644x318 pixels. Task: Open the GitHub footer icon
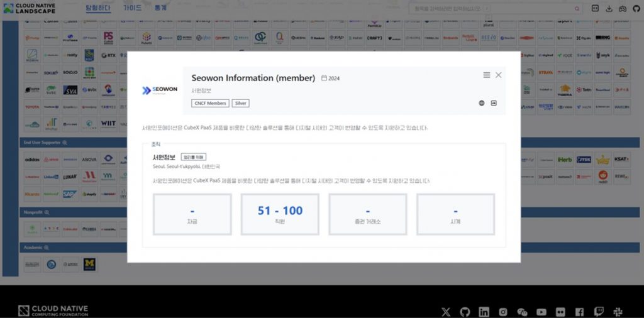tap(465, 312)
